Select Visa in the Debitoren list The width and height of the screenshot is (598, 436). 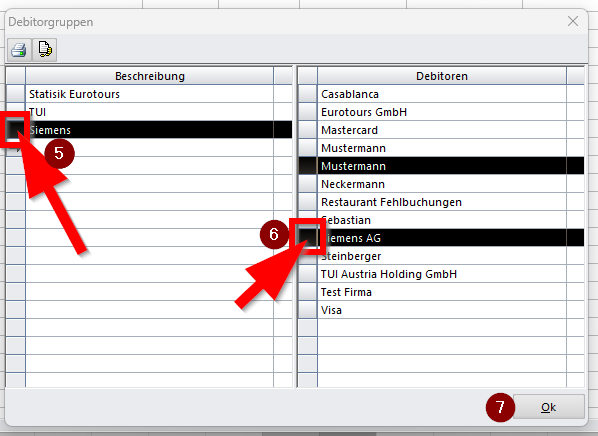[x=442, y=310]
